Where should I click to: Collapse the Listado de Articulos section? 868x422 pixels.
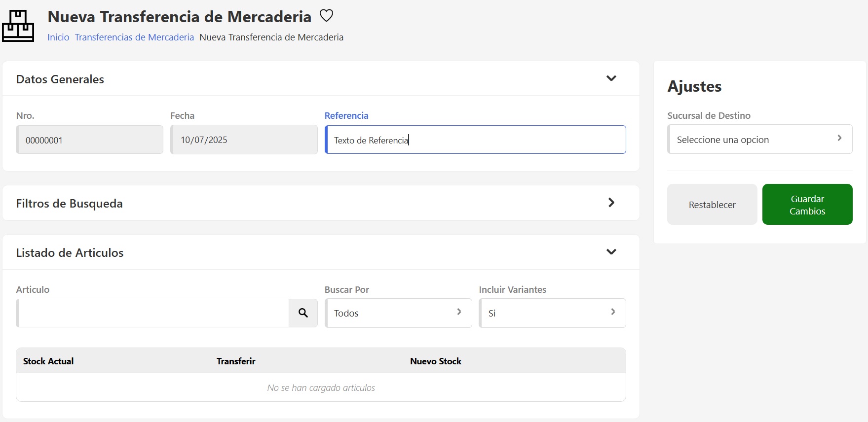click(x=611, y=252)
